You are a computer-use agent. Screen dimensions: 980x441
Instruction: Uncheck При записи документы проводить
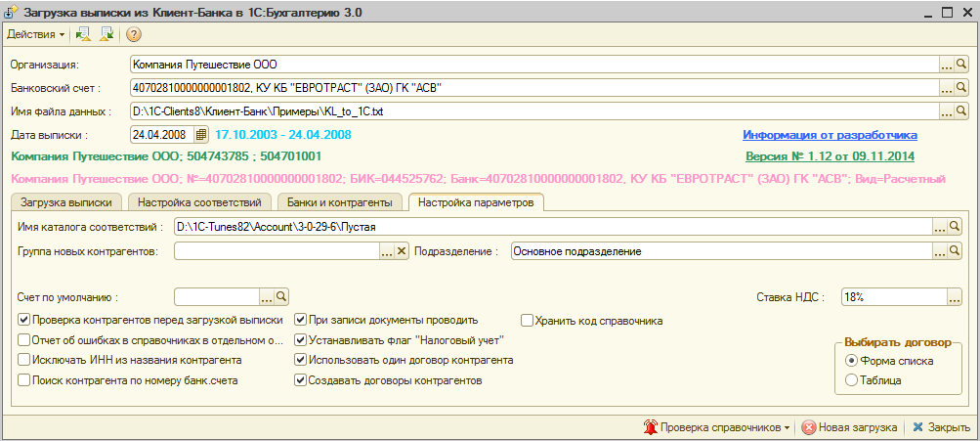pos(301,321)
